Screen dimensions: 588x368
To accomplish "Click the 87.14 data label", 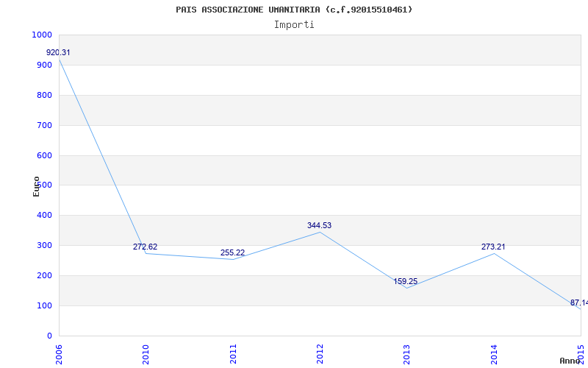I will (x=579, y=303).
